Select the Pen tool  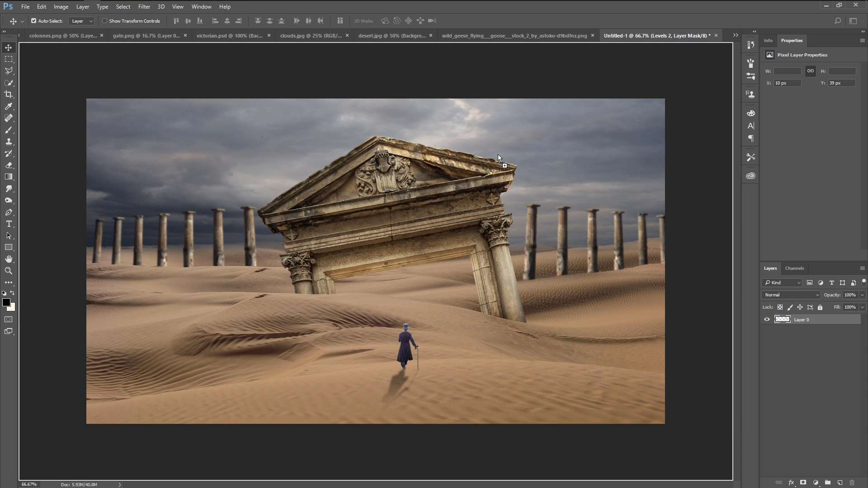(9, 212)
